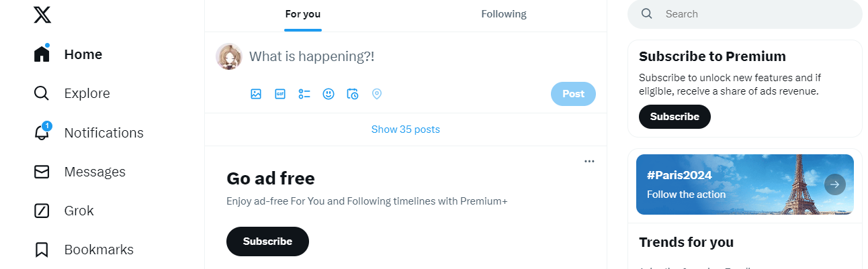Open the Paris2024 banner arrow
Viewport: 868px width, 269px height.
pyautogui.click(x=835, y=184)
